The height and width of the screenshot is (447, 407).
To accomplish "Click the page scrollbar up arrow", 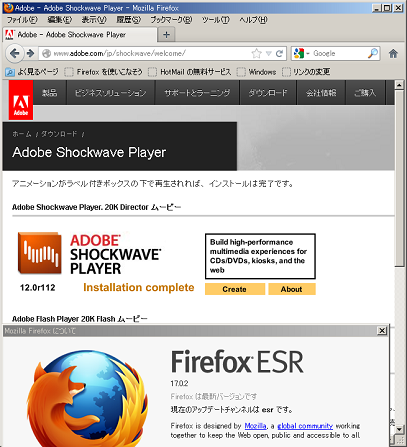I will [399, 85].
